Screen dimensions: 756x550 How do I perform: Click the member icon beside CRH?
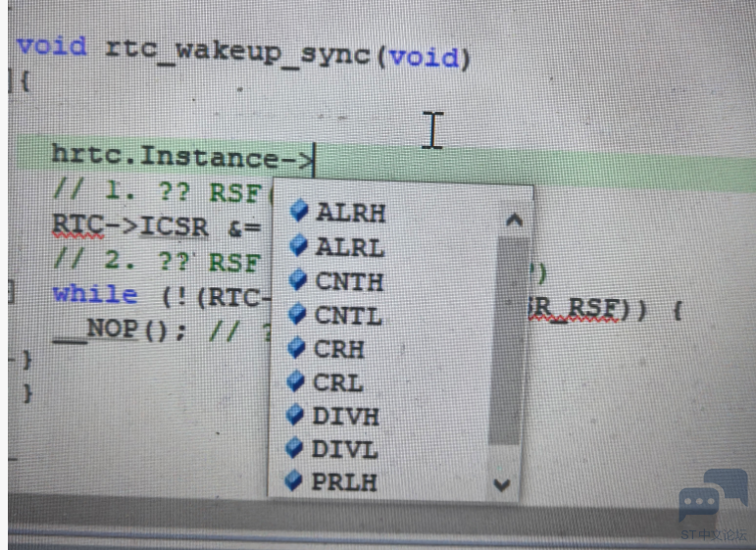click(x=298, y=348)
